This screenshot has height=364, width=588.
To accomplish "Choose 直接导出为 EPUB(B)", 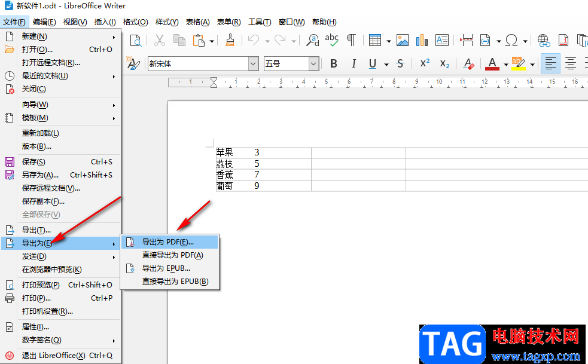I will click(x=170, y=282).
